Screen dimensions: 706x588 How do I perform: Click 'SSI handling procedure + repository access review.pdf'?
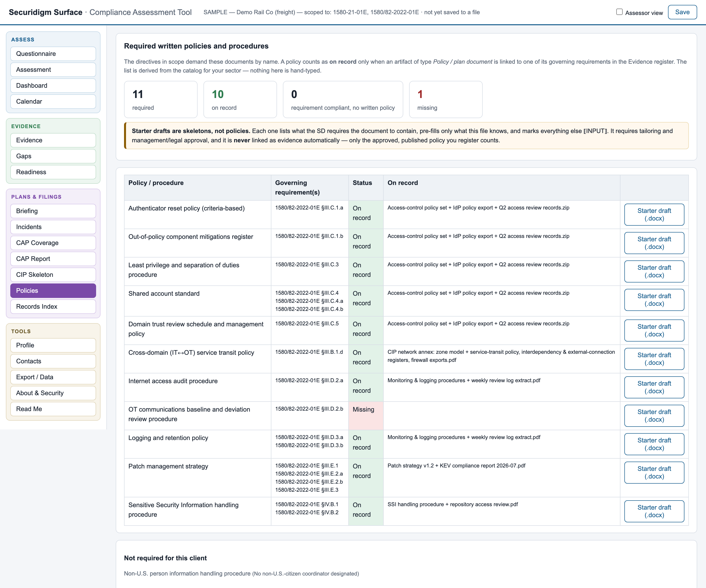point(453,504)
